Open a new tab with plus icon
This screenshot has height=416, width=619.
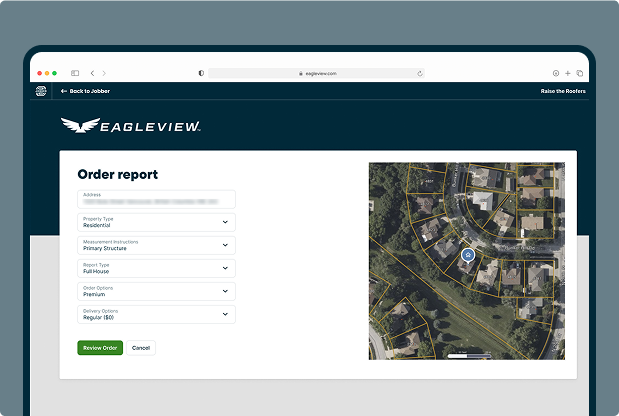(x=568, y=73)
